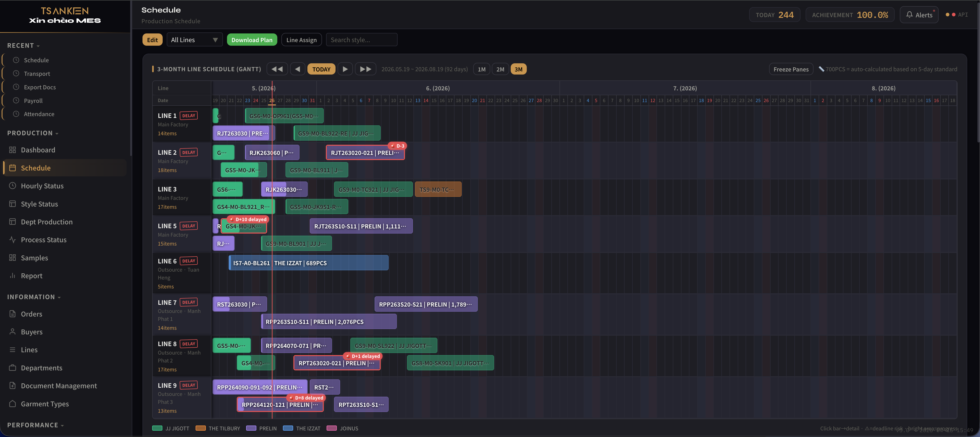980x437 pixels.
Task: Switch to the 2M view
Action: (500, 69)
